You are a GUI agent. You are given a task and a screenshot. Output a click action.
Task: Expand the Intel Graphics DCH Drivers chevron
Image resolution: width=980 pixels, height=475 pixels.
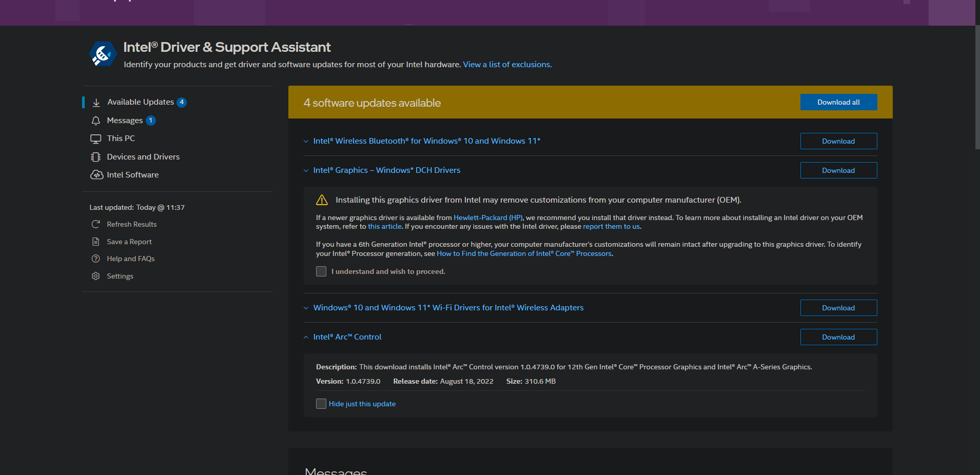click(x=306, y=171)
